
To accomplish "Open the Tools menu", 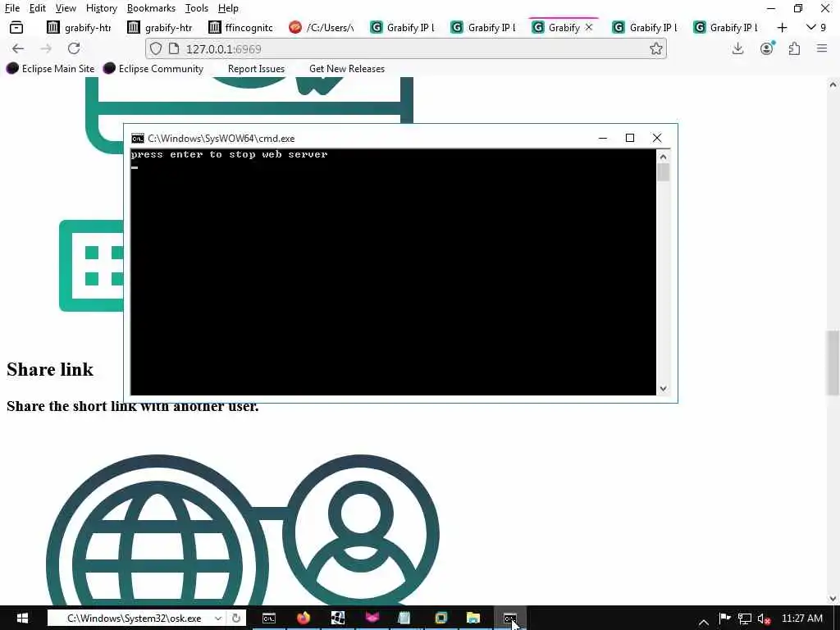I will point(197,8).
